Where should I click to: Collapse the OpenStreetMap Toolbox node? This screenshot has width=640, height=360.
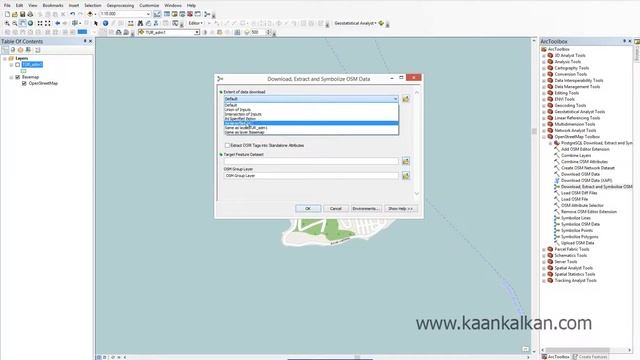pyautogui.click(x=544, y=137)
